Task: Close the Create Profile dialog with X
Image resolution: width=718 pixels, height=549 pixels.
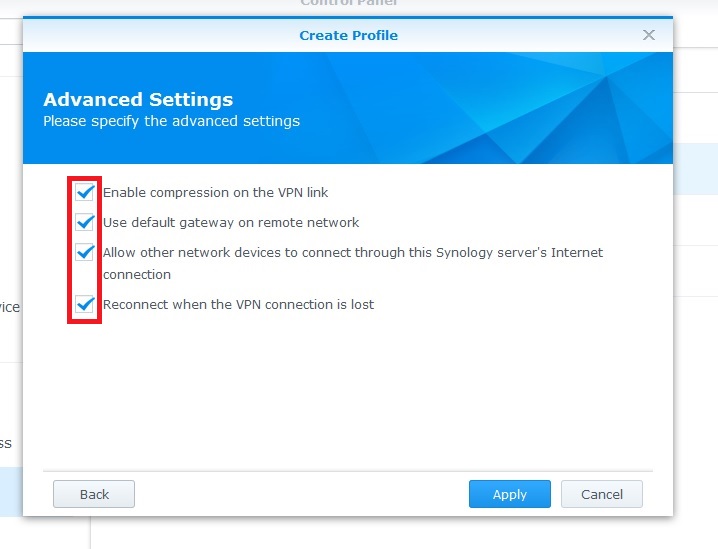Action: click(x=649, y=35)
